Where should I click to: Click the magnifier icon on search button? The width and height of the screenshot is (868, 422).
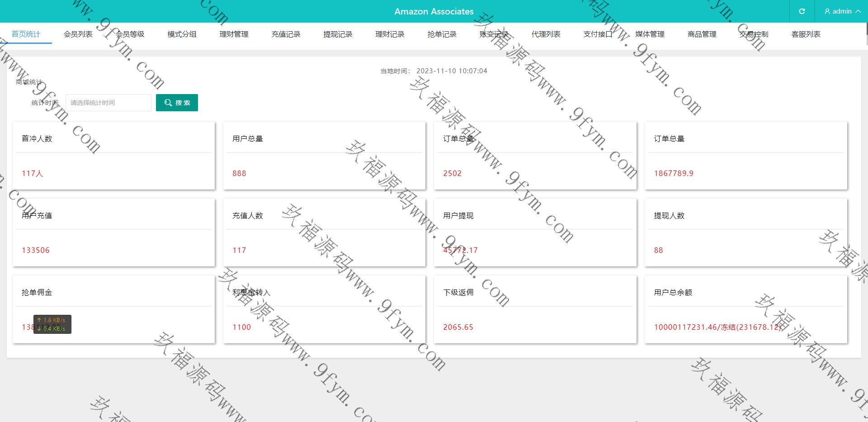click(x=168, y=103)
